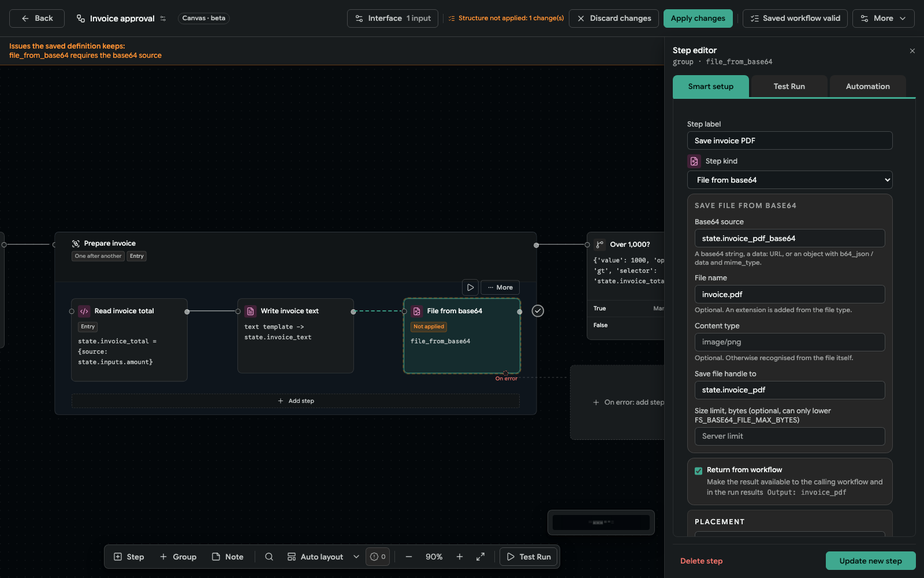This screenshot has width=924, height=578.
Task: Edit the Step label field
Action: (790, 140)
